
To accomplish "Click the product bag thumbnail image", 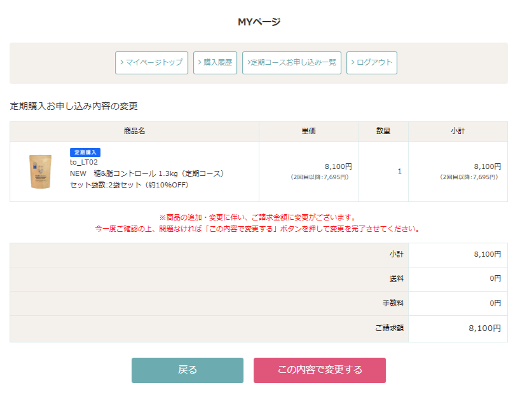I will click(x=39, y=172).
